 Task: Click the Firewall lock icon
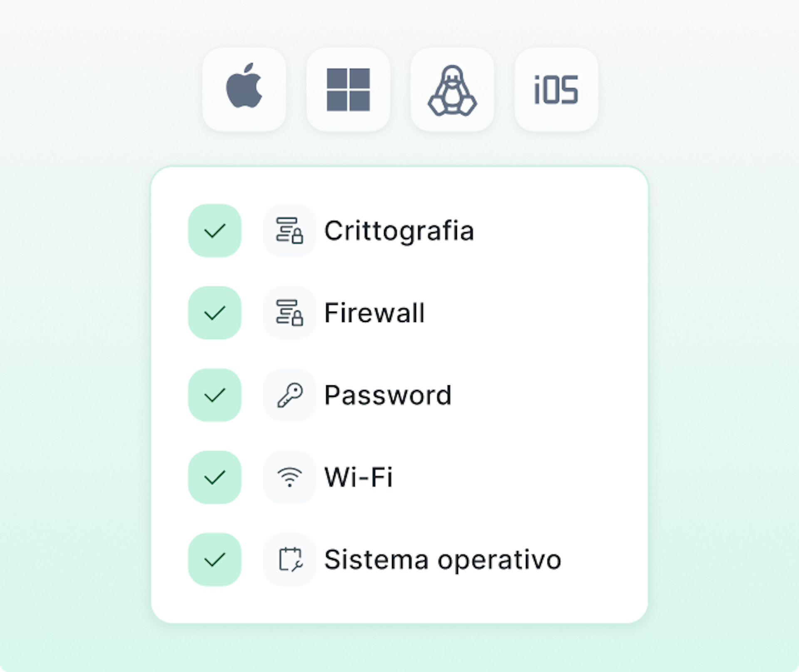[x=290, y=313]
